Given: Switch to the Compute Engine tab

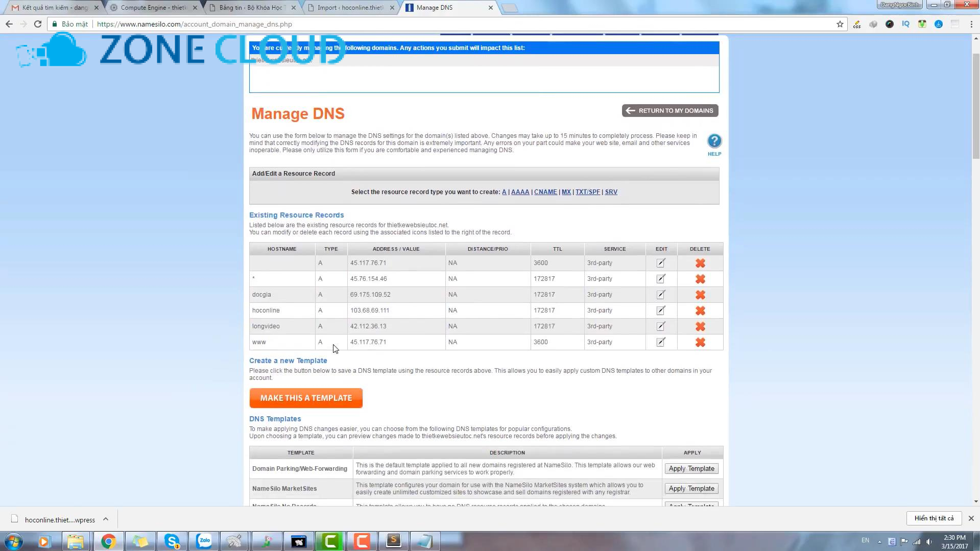Looking at the screenshot, I should click(153, 8).
